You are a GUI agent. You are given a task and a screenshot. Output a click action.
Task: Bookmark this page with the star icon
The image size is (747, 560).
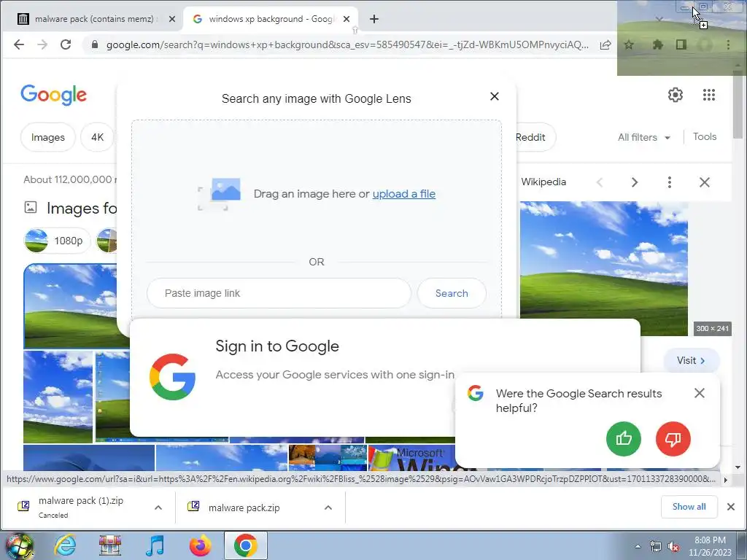[629, 44]
